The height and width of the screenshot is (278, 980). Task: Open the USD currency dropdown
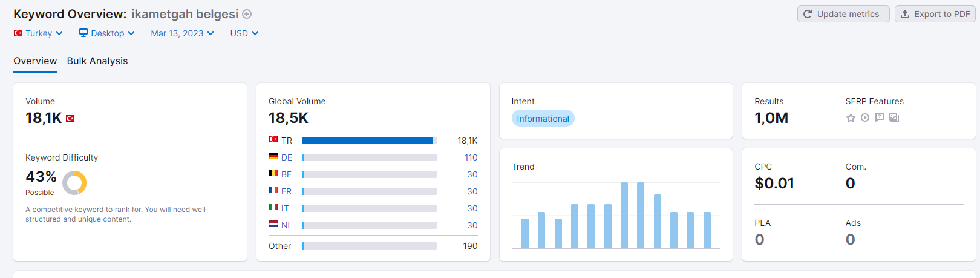pos(244,33)
